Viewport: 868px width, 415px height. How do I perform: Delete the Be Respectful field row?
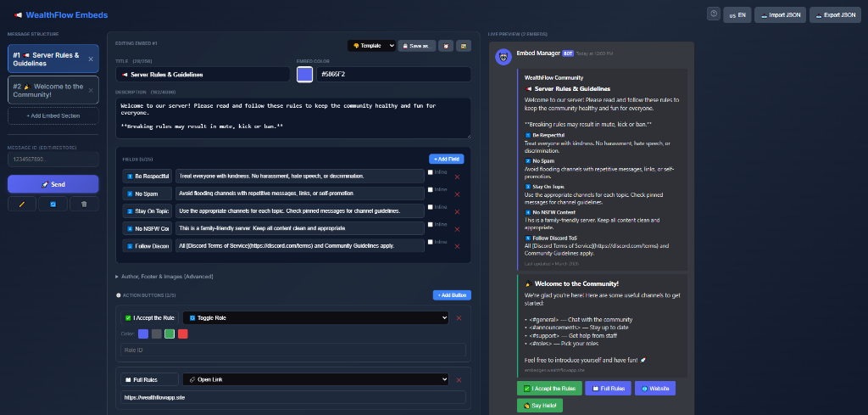coord(457,177)
